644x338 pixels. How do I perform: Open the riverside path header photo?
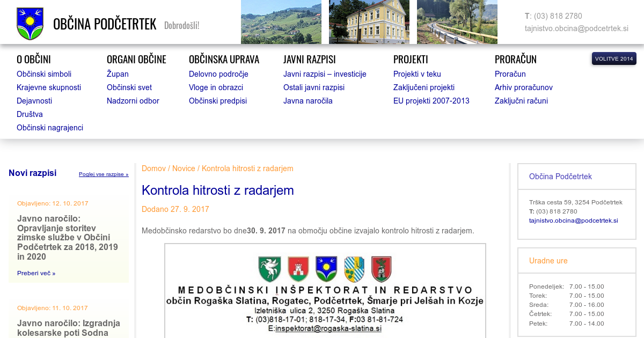click(457, 22)
